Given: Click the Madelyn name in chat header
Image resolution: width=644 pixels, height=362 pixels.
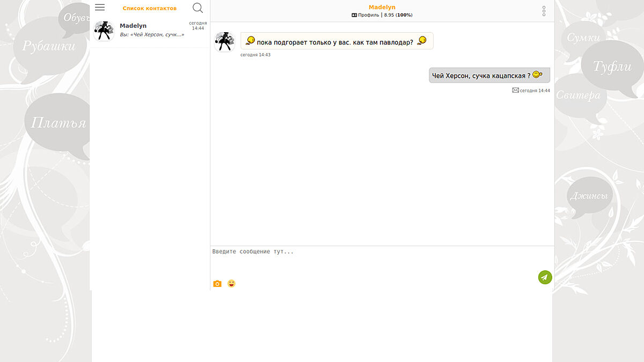Looking at the screenshot, I should pyautogui.click(x=382, y=7).
